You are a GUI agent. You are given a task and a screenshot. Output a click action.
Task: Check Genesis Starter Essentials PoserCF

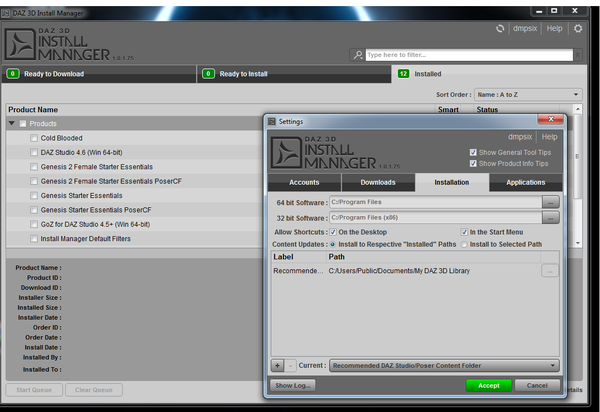tap(34, 210)
